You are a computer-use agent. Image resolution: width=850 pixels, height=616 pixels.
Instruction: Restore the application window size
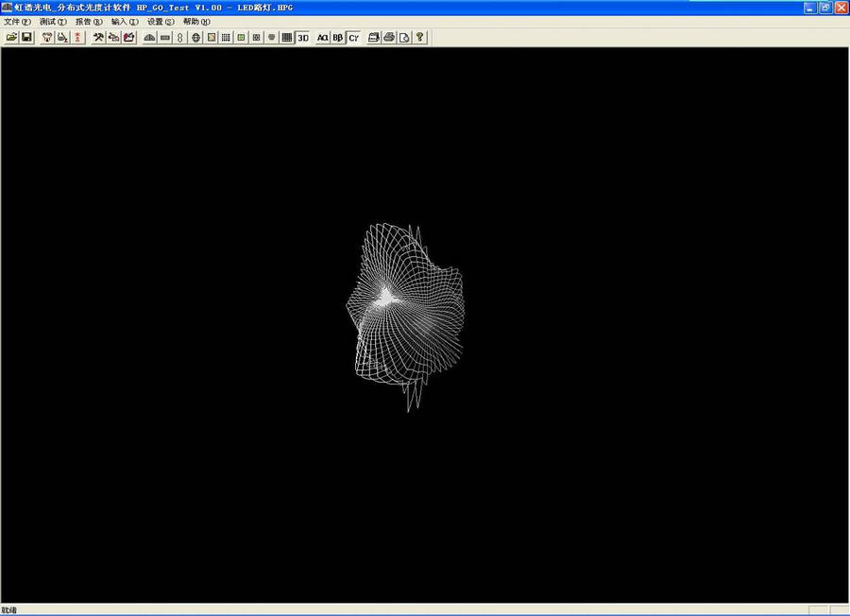click(x=825, y=8)
